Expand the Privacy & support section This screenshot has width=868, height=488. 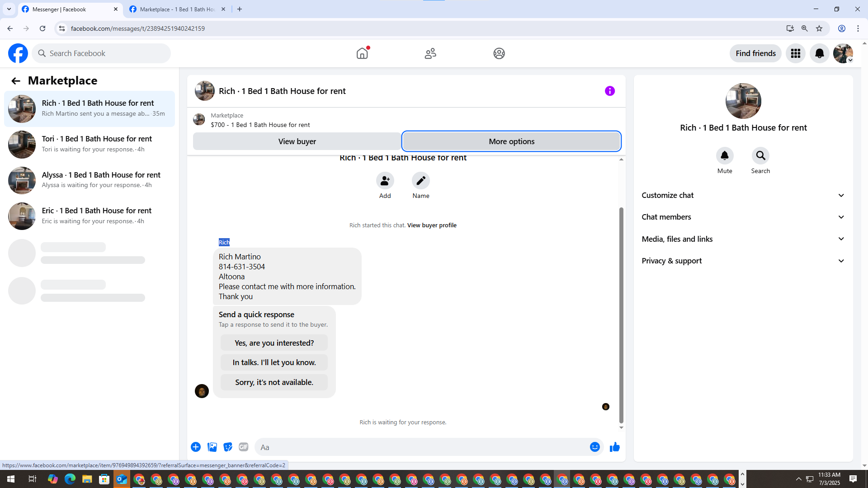pos(743,261)
